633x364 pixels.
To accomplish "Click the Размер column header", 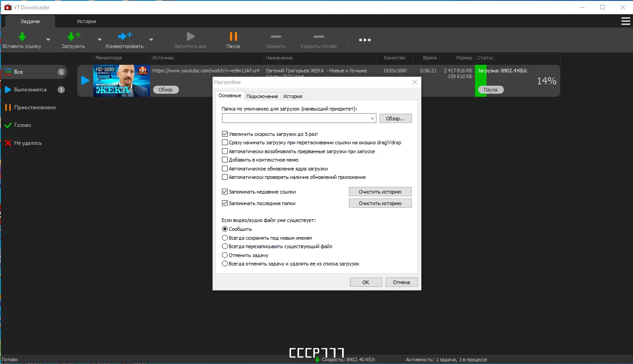I will point(464,58).
